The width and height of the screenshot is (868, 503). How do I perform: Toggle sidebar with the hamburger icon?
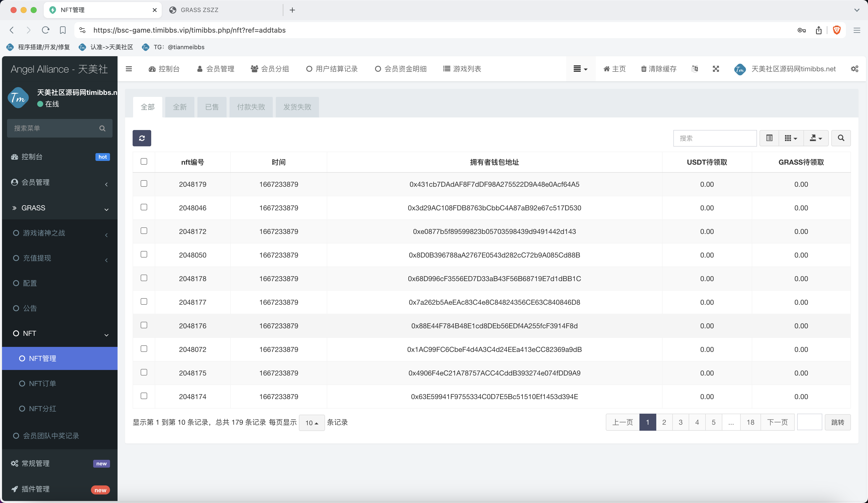(x=129, y=69)
